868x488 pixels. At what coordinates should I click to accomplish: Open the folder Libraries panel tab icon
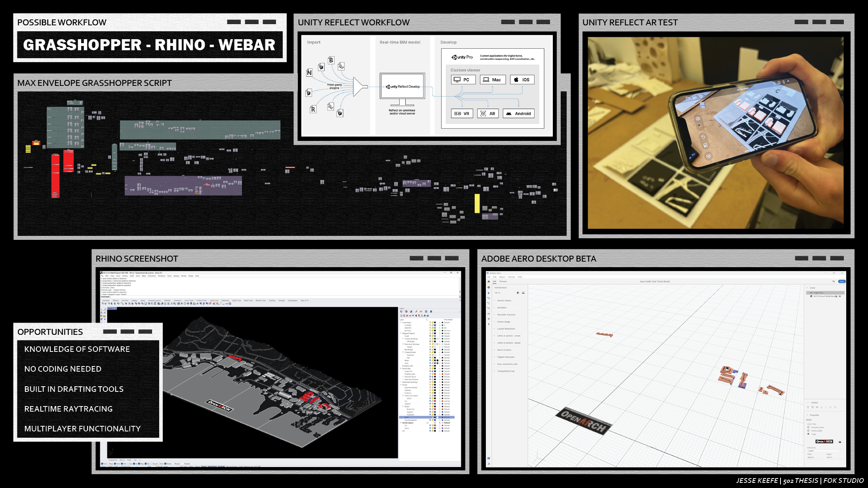point(421,311)
